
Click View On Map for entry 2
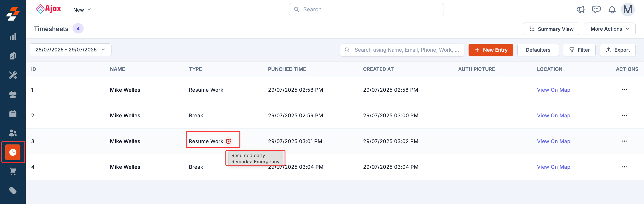coord(554,116)
